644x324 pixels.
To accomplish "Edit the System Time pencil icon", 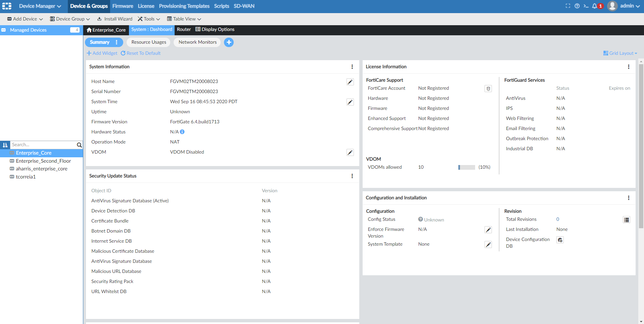I will [350, 102].
